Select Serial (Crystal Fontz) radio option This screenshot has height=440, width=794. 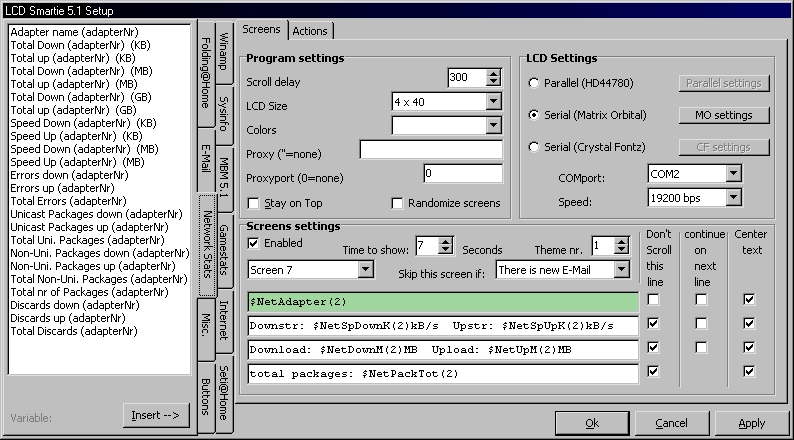(534, 147)
